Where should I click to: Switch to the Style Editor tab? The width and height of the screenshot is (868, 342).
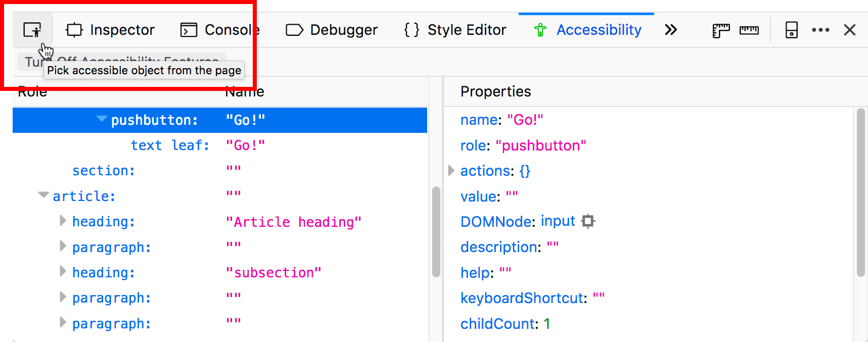click(455, 30)
